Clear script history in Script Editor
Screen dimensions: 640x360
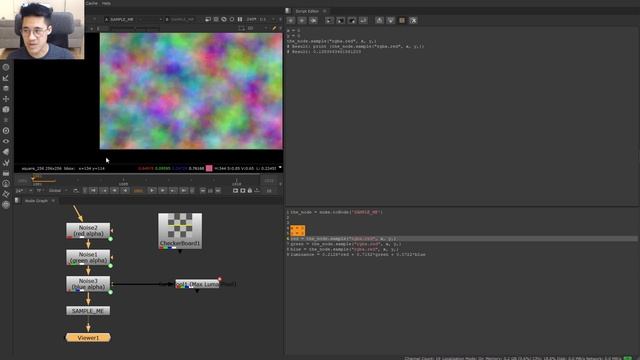click(x=313, y=20)
